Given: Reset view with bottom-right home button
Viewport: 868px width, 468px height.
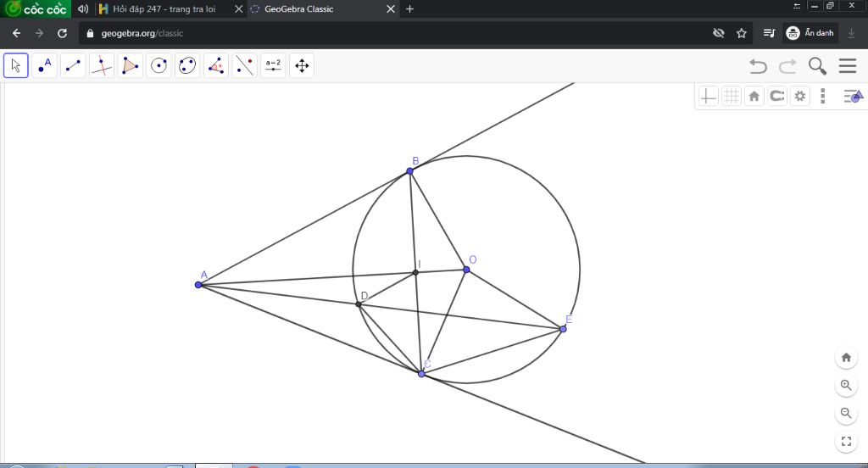Looking at the screenshot, I should pyautogui.click(x=846, y=358).
